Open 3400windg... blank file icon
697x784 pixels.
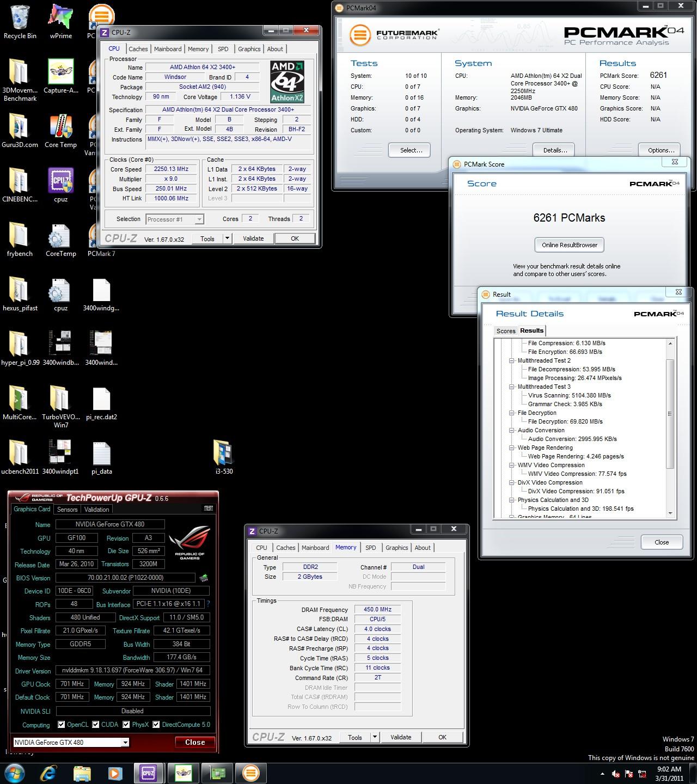point(101,294)
